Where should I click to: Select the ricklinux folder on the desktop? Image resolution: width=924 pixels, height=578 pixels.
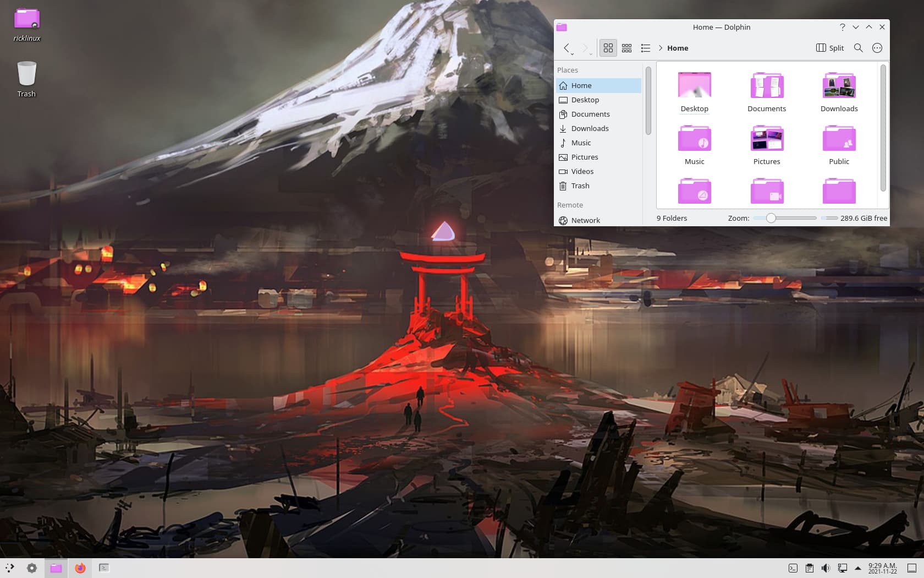[26, 25]
